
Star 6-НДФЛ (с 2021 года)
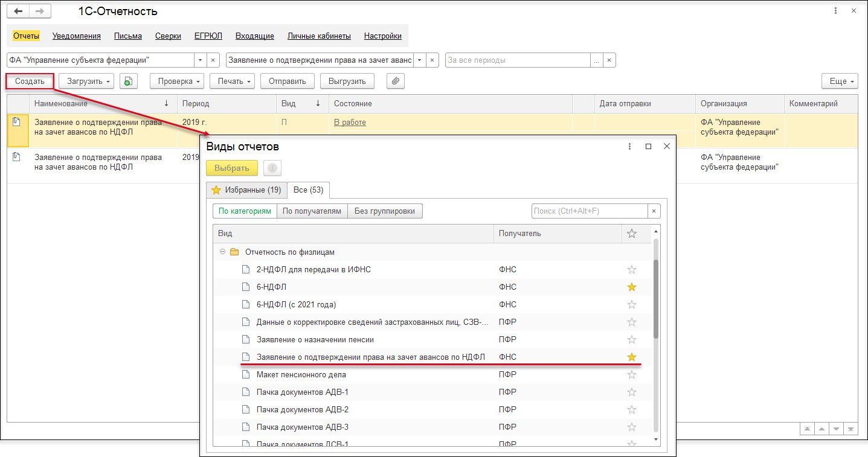click(x=632, y=304)
